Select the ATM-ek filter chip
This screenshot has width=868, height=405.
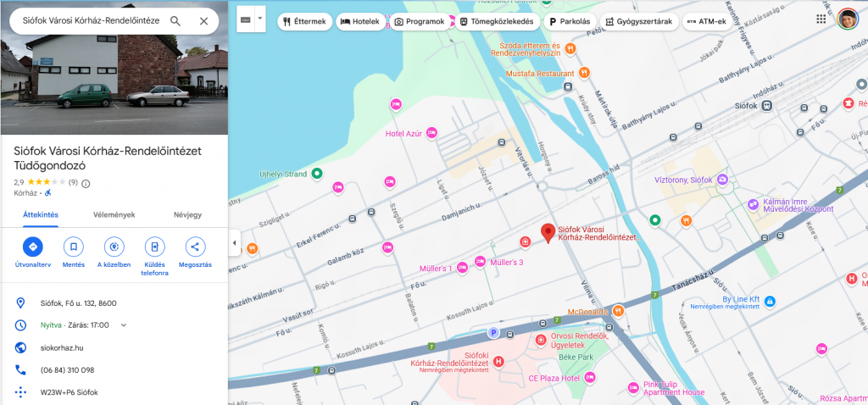pyautogui.click(x=709, y=21)
